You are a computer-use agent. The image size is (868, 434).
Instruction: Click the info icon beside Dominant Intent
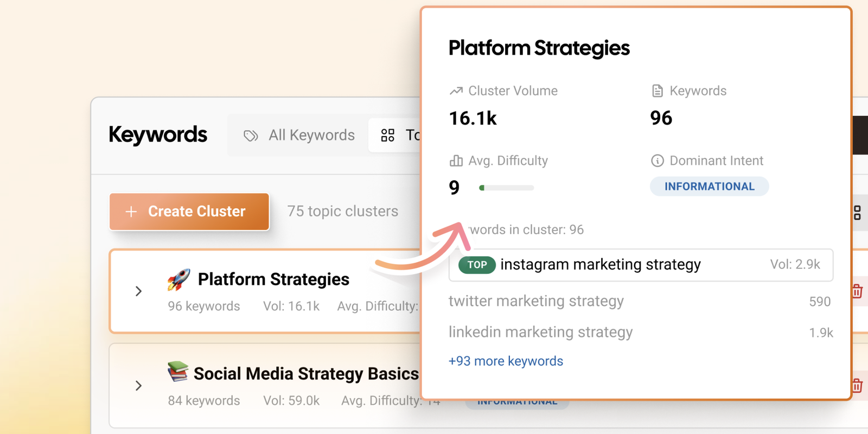(658, 160)
